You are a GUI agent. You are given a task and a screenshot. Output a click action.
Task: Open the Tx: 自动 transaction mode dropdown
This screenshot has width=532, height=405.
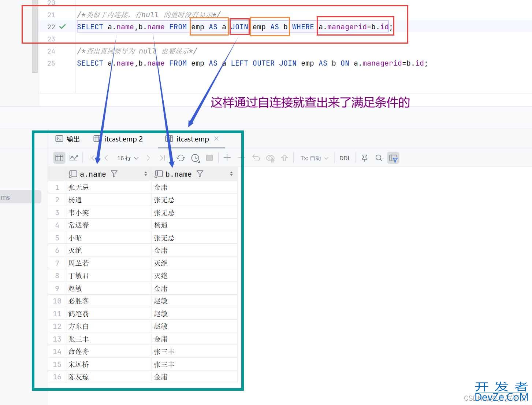(x=315, y=158)
